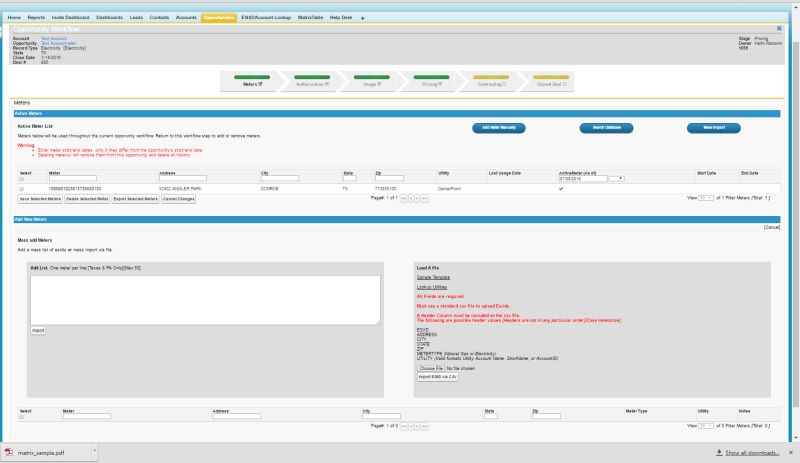Open the Contacts tab
The width and height of the screenshot is (800, 463).
[159, 17]
